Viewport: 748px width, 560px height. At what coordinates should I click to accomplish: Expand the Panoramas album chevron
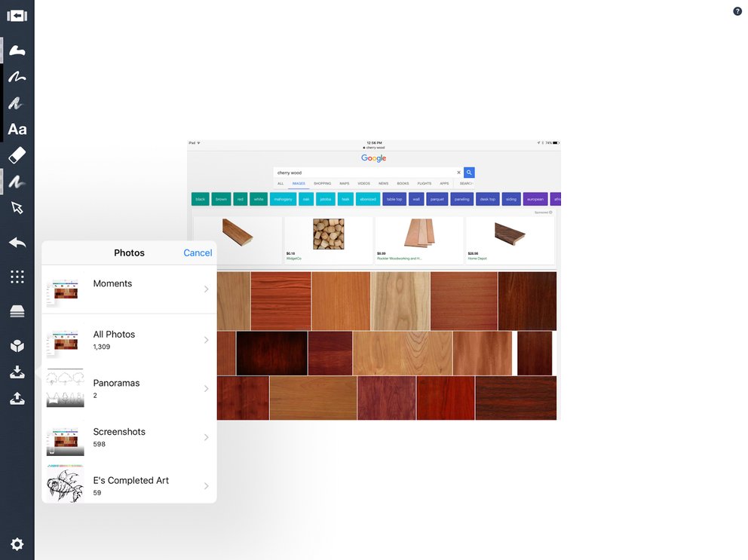206,389
